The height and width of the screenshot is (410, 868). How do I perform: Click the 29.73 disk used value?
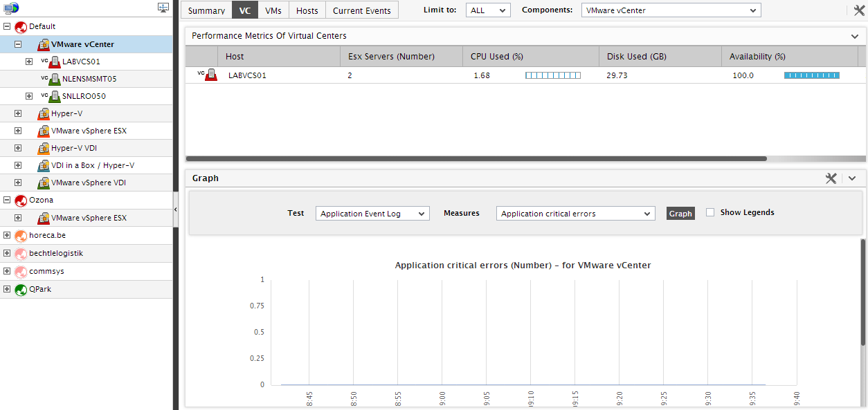(617, 75)
